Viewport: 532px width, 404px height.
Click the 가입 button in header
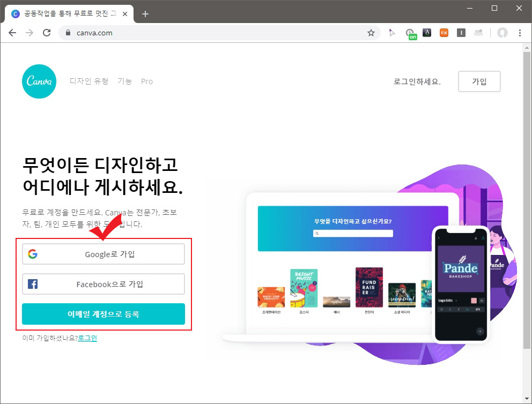tap(479, 81)
